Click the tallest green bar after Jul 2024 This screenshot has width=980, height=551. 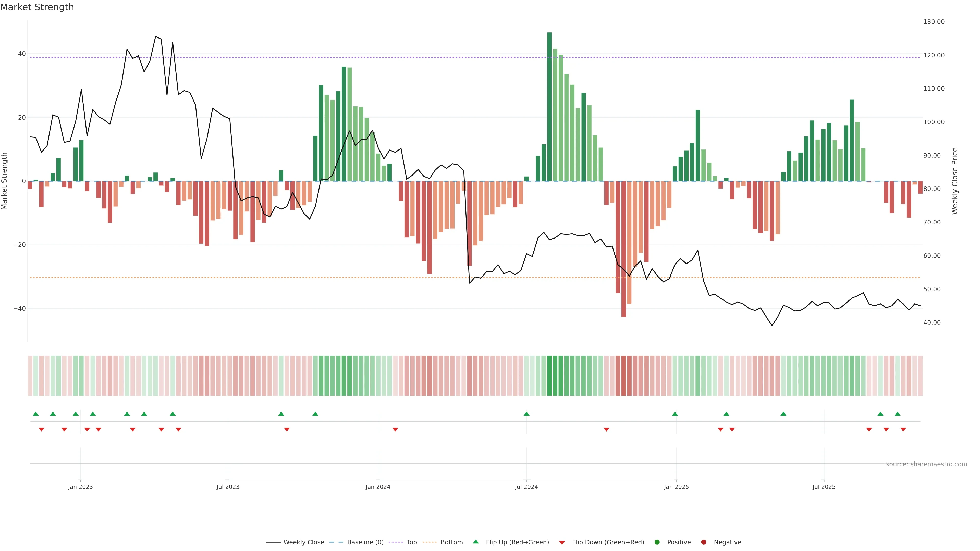(549, 106)
